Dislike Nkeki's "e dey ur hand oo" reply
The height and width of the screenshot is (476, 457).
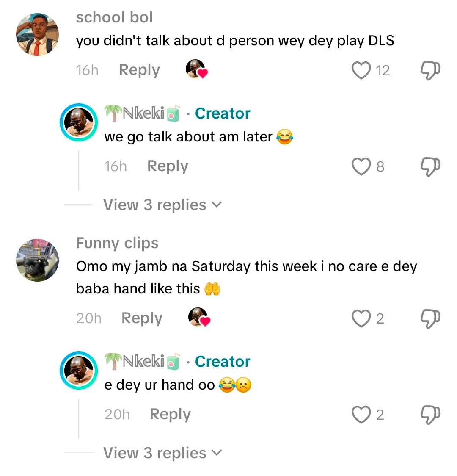(430, 415)
